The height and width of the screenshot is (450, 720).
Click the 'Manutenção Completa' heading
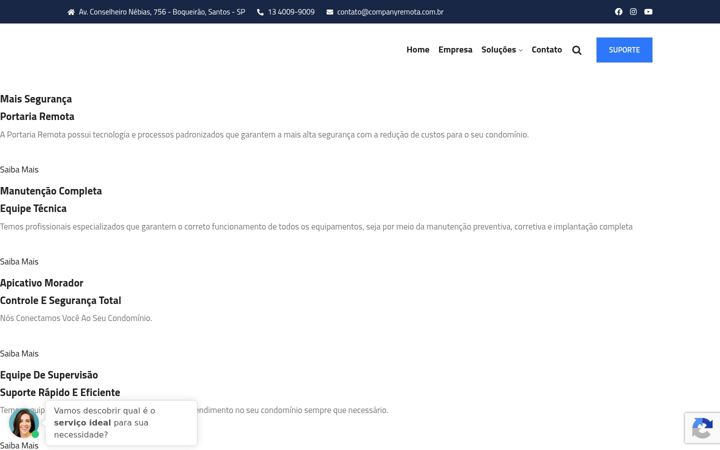(51, 191)
